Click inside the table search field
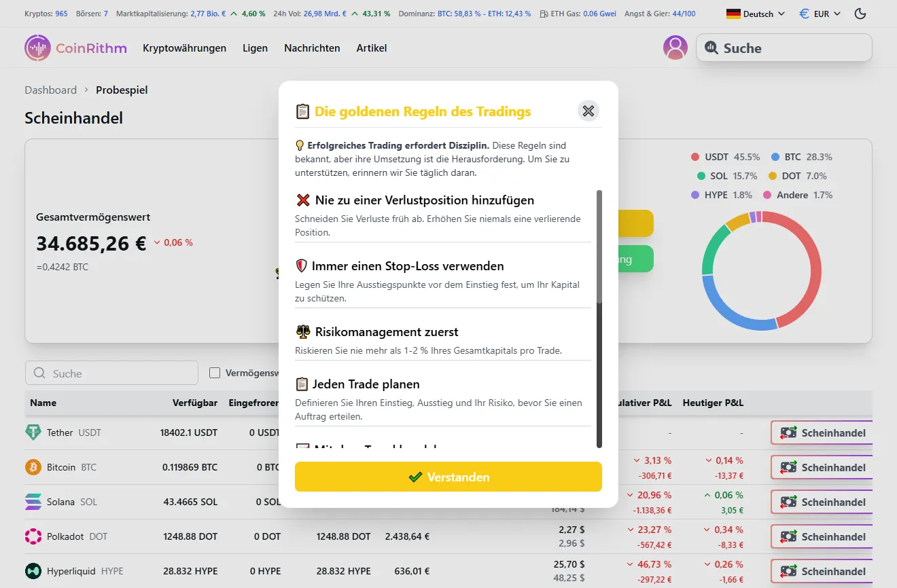 coord(111,373)
